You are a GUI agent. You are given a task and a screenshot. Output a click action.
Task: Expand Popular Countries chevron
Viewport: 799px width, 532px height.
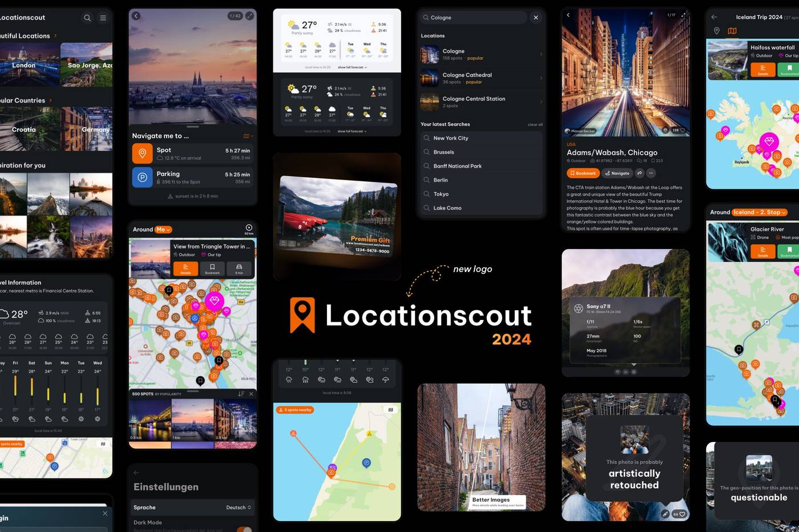click(50, 100)
